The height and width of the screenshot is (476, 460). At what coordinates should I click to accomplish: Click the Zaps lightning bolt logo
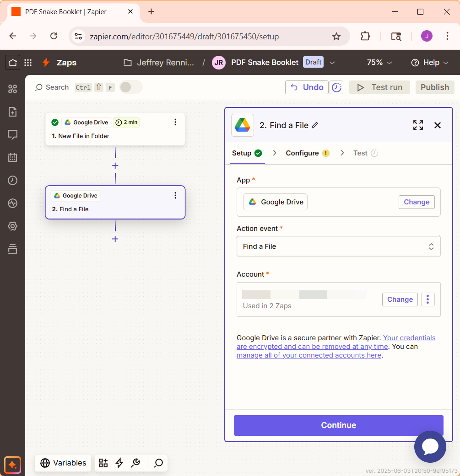click(x=46, y=62)
